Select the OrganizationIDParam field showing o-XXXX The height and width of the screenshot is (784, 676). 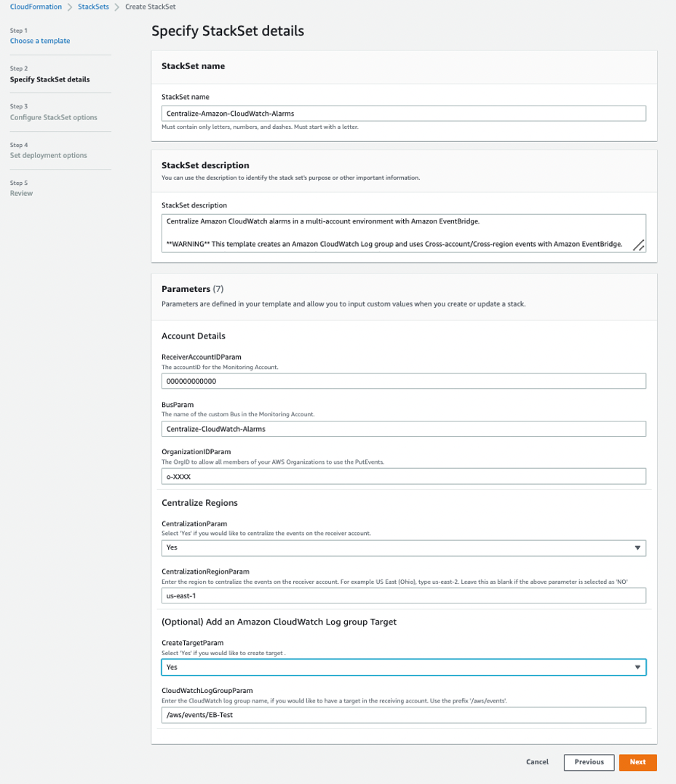tap(403, 475)
